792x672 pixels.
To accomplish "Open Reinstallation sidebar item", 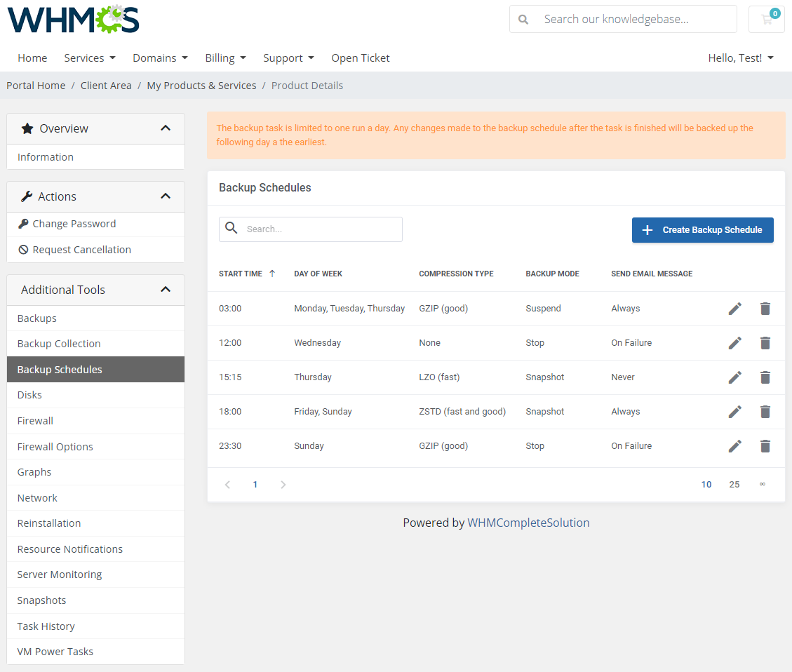I will (96, 523).
